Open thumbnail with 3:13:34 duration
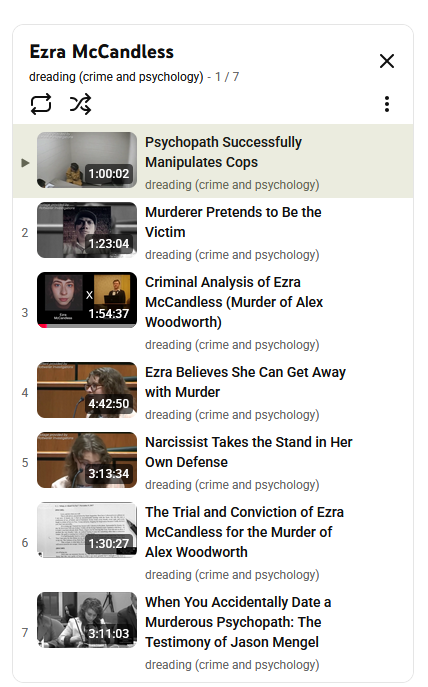The width and height of the screenshot is (428, 687). [87, 460]
